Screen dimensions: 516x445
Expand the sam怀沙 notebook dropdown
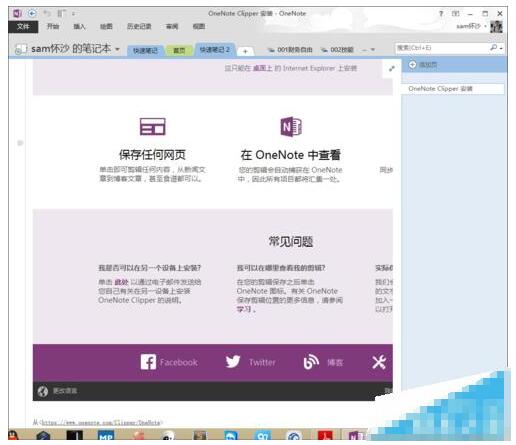[117, 49]
